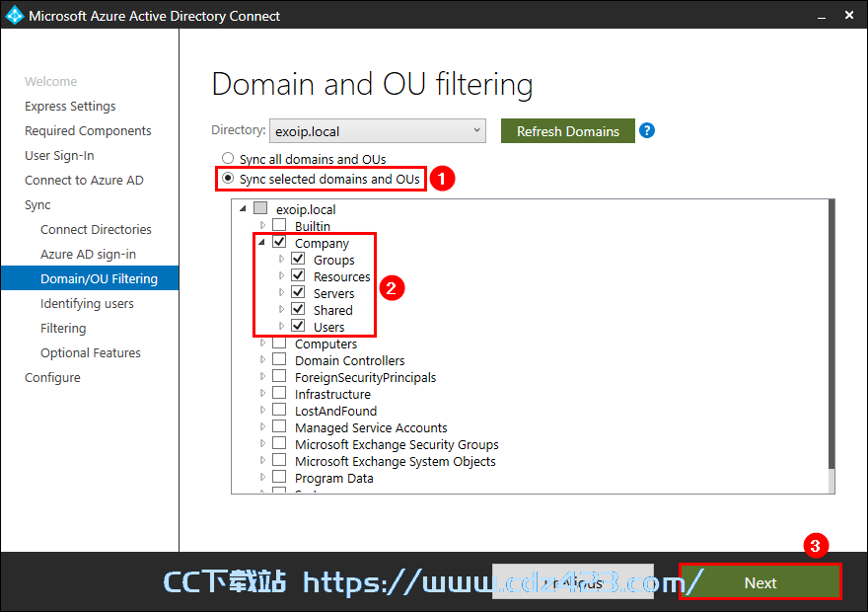Collapse the Company node
Viewport: 868px width, 612px height.
[x=261, y=242]
